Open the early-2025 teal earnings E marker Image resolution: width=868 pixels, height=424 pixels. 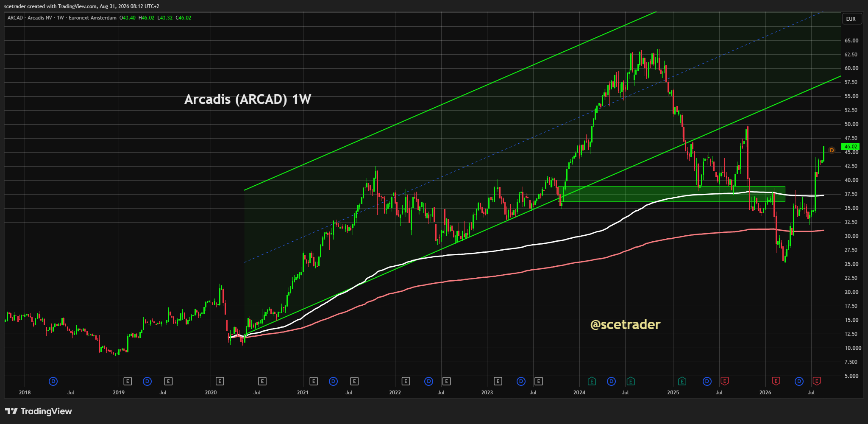[x=682, y=381]
